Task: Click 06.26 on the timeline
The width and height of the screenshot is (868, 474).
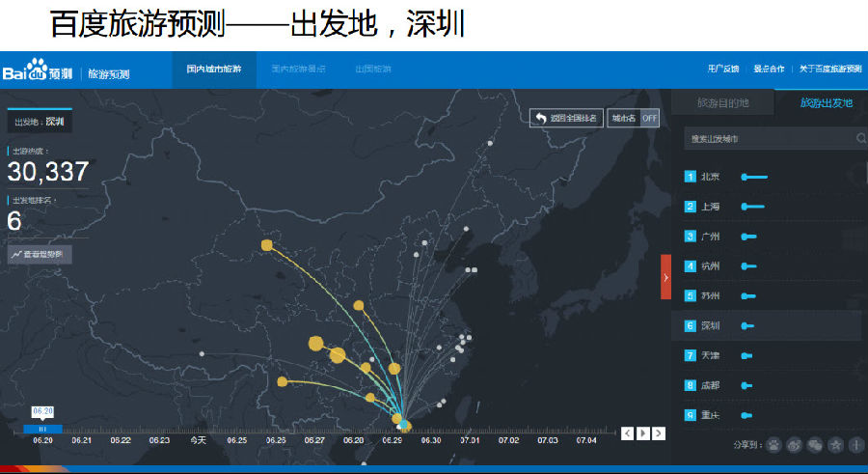Action: 276,440
